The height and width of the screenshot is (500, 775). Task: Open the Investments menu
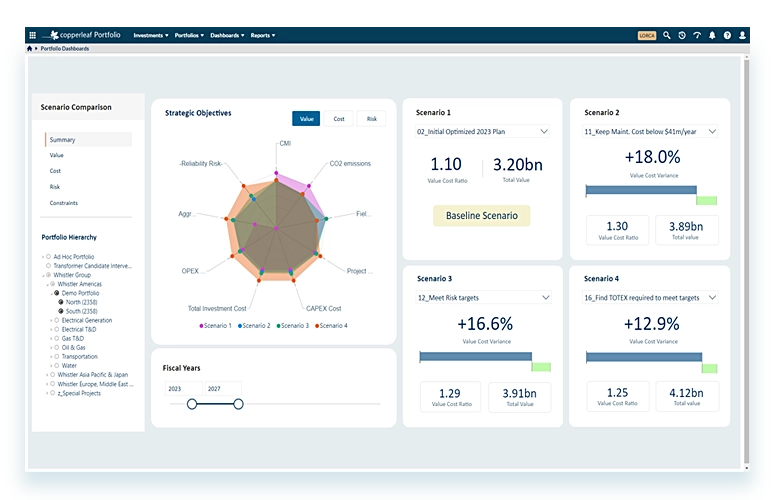[150, 35]
